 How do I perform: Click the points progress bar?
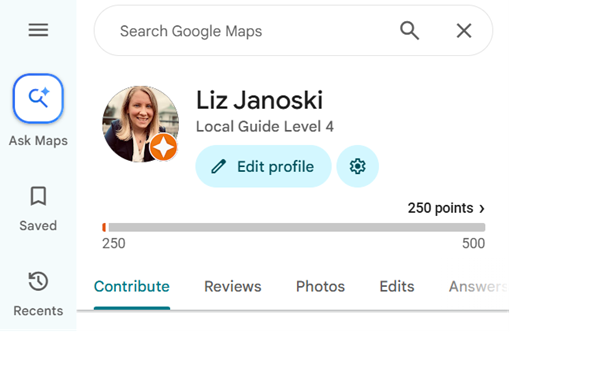[x=294, y=228]
